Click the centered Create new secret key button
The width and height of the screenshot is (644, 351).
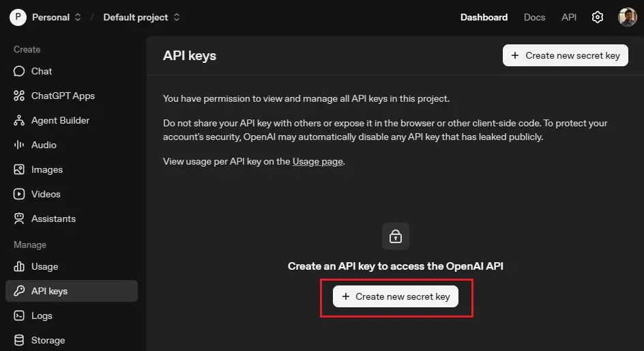pos(396,296)
